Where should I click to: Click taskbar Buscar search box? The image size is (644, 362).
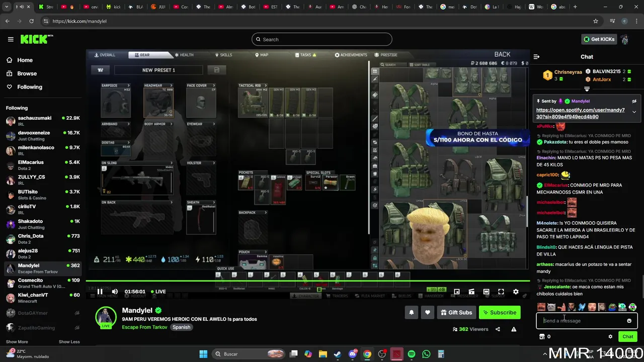coord(249,354)
